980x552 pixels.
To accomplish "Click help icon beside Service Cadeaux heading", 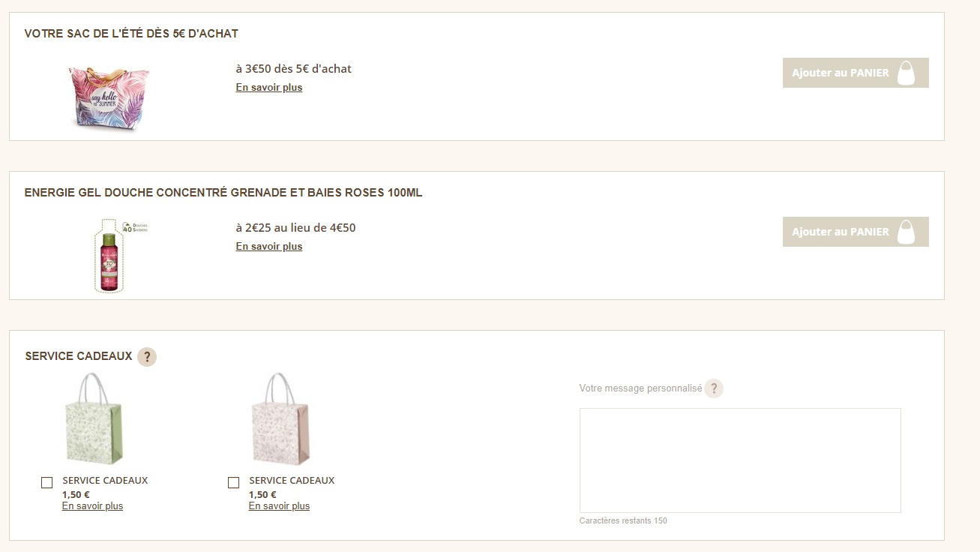I will (x=147, y=357).
